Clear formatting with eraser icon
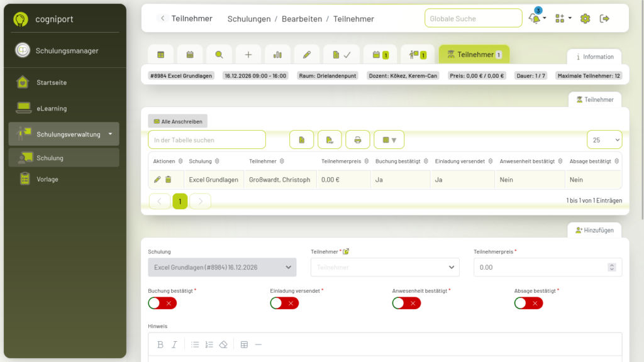 [223, 345]
